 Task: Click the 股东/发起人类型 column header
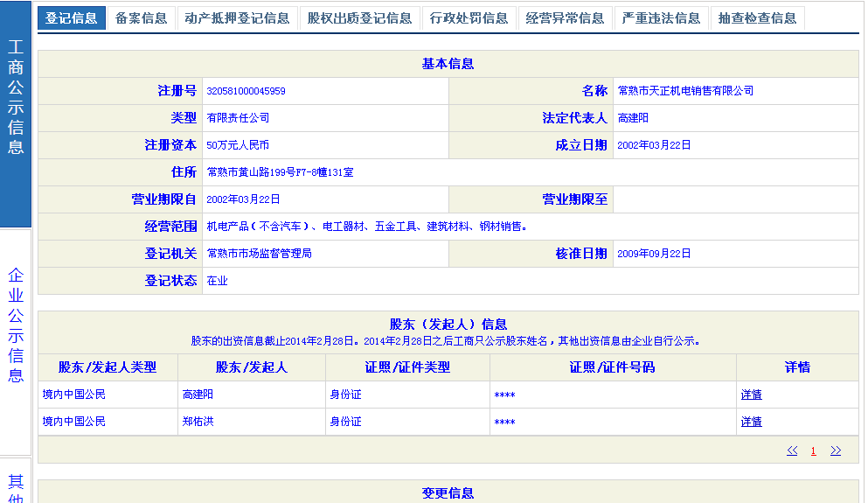pyautogui.click(x=108, y=367)
